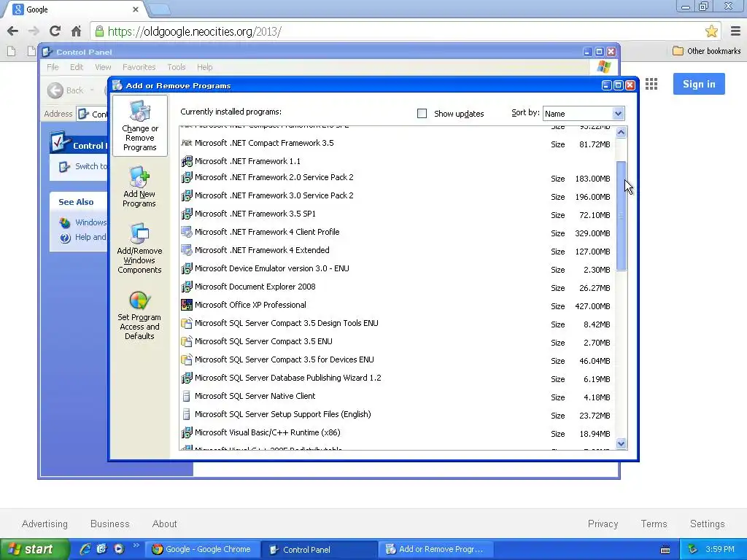Open the Privacy footer link

click(x=603, y=524)
